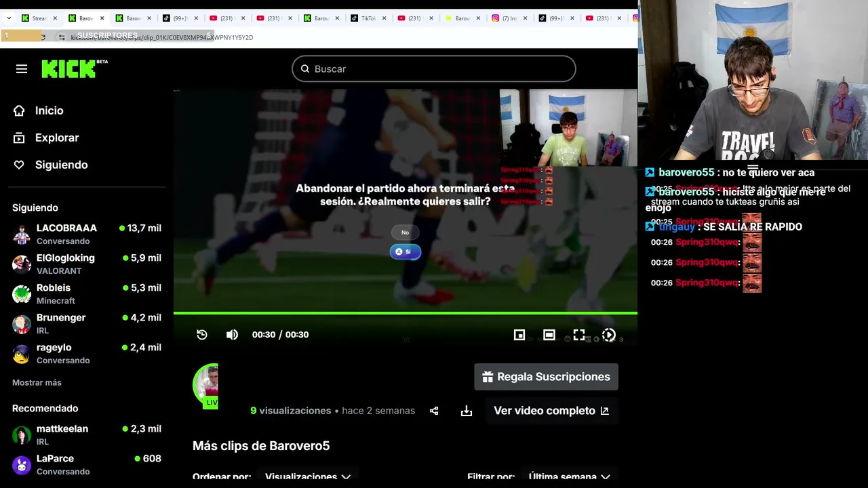The image size is (868, 488).
Task: Toggle the autoplay next clip icon
Action: click(609, 334)
